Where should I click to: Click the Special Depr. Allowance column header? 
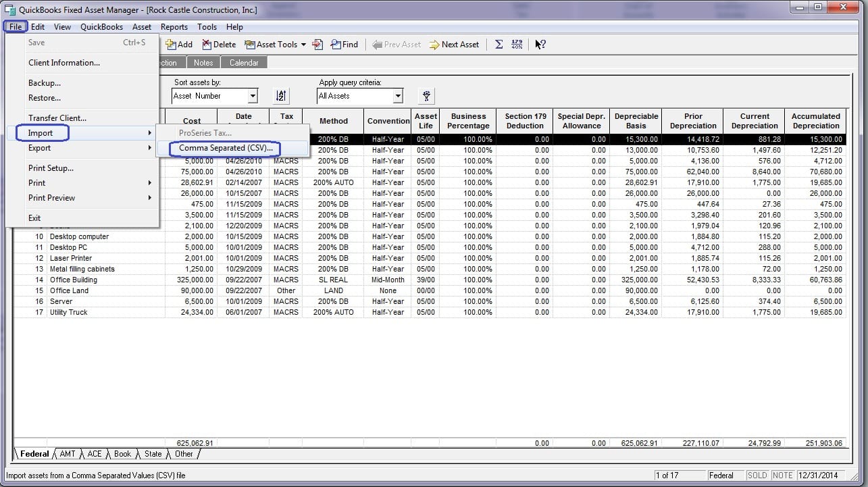(x=582, y=121)
